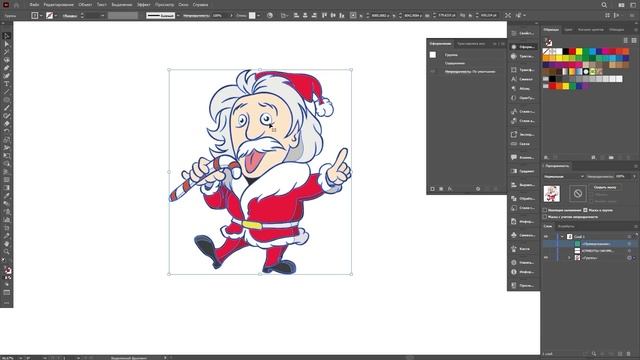
Task: Select the Type tool
Action: 7,84
